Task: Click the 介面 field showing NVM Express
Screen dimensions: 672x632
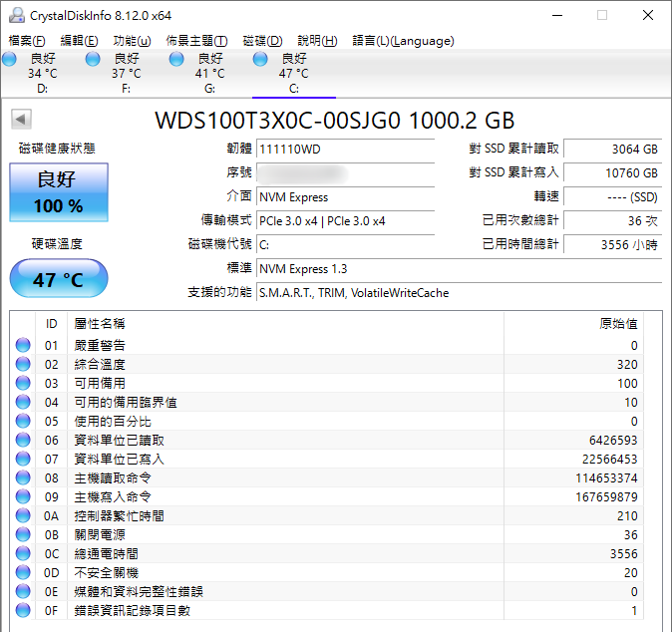Action: tap(345, 197)
